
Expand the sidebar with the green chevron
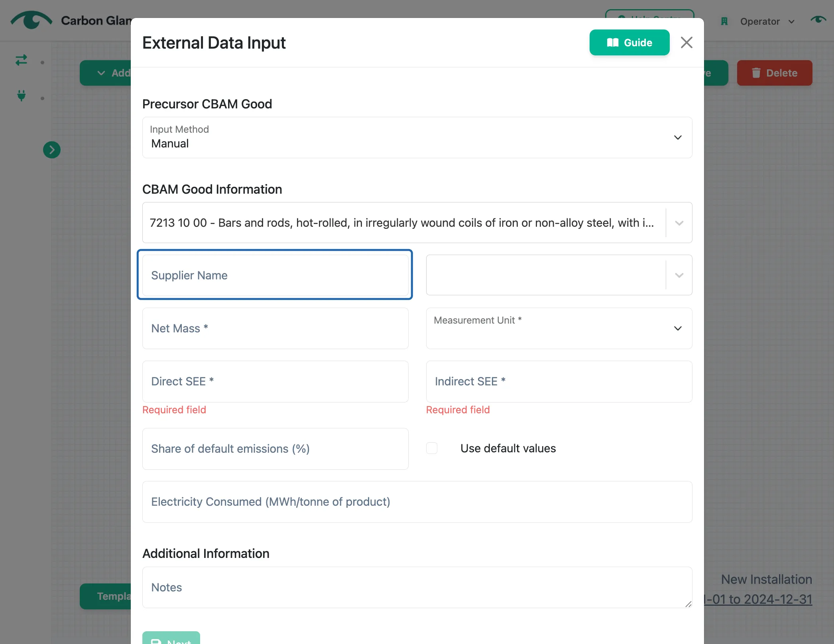click(52, 150)
